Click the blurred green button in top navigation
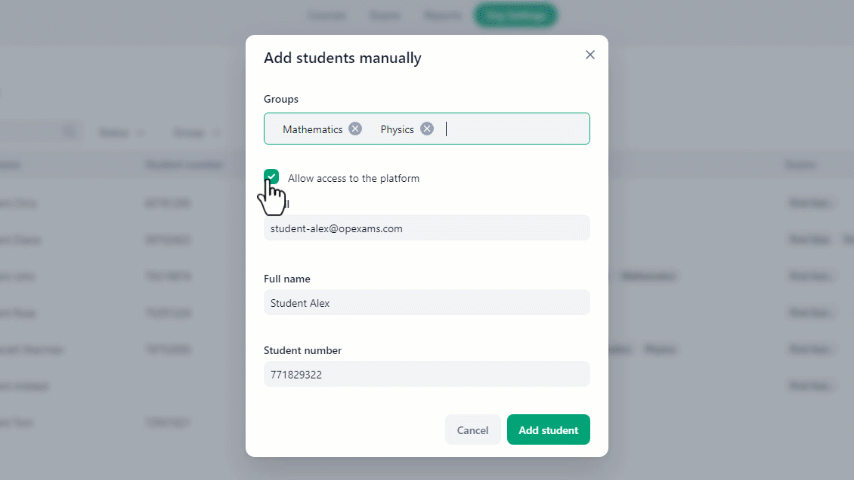The height and width of the screenshot is (480, 854). [515, 15]
